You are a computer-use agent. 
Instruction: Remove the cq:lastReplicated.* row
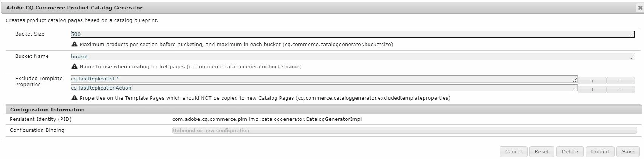tap(621, 80)
